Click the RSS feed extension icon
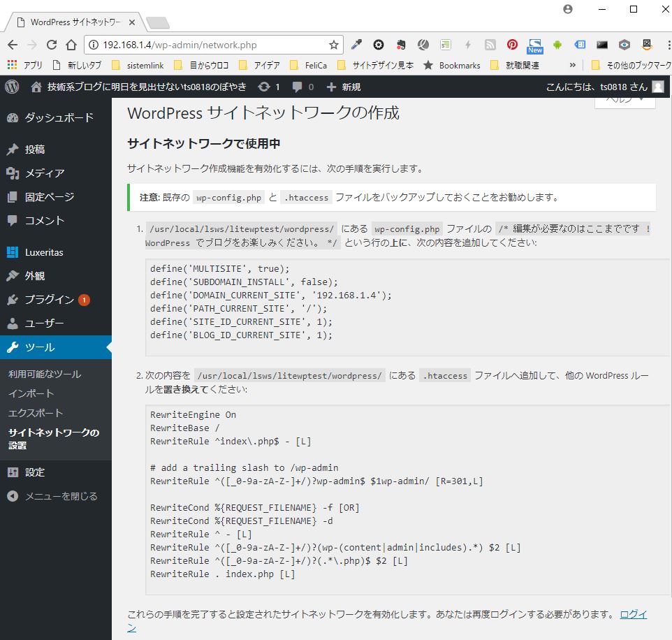The image size is (672, 640). click(x=490, y=45)
